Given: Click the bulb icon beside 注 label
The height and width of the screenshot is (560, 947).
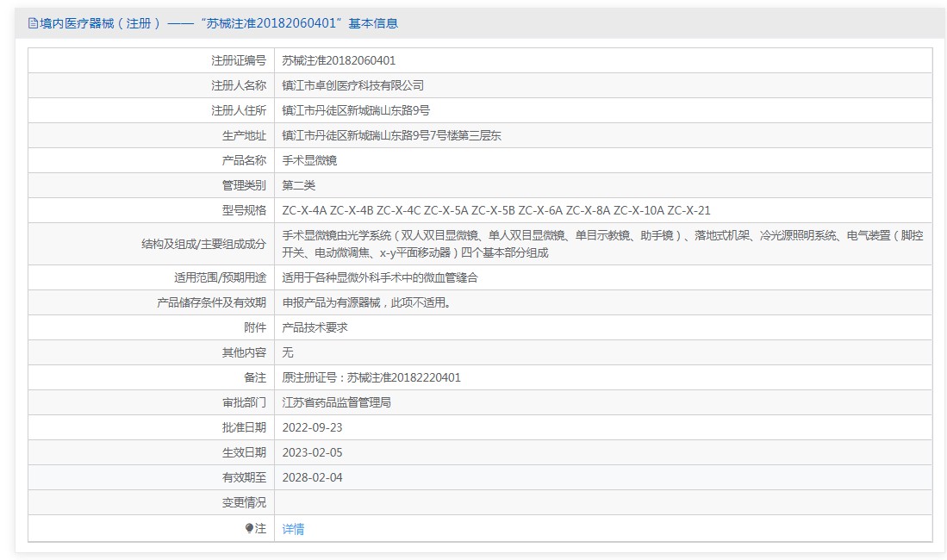Looking at the screenshot, I should coord(249,529).
